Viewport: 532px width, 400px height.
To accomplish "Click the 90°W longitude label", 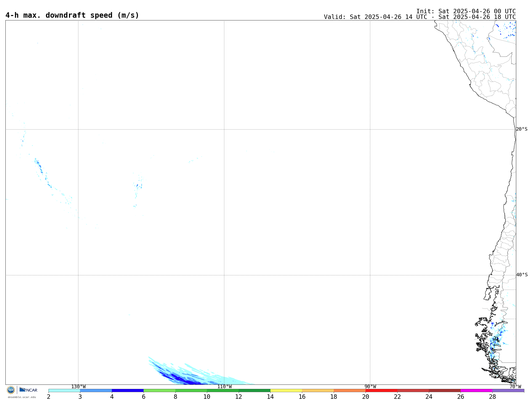I will [370, 387].
